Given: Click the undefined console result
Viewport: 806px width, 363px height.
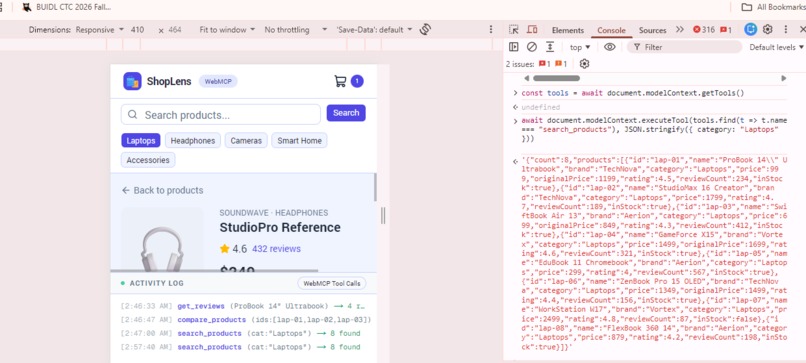Looking at the screenshot, I should [540, 107].
